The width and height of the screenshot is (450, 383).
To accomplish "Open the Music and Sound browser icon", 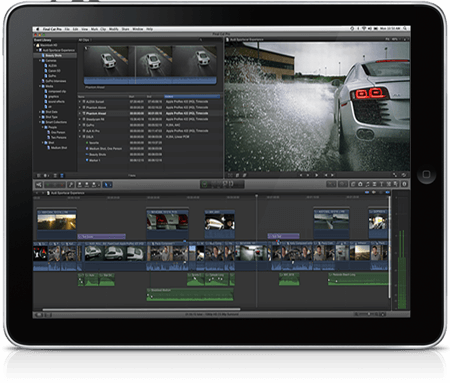I will pyautogui.click(x=367, y=184).
